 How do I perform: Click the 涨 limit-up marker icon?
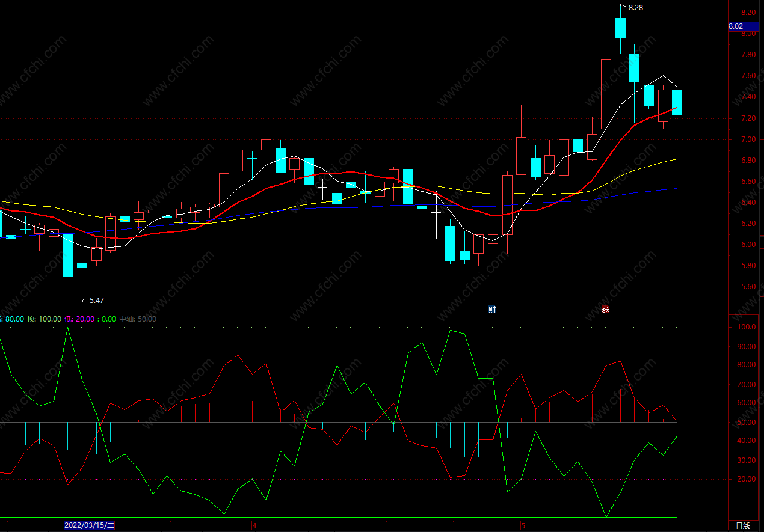pyautogui.click(x=605, y=309)
